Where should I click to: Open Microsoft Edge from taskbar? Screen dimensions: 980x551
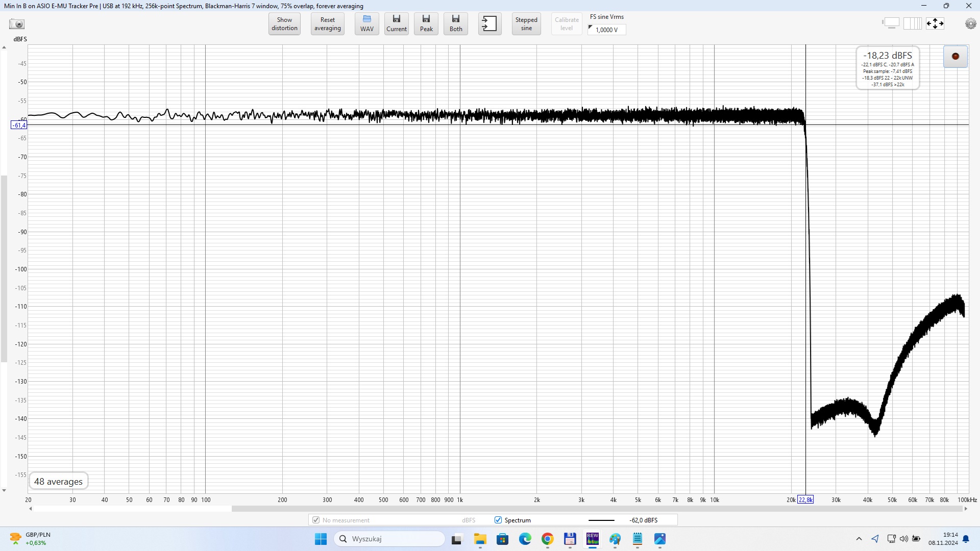pos(525,539)
